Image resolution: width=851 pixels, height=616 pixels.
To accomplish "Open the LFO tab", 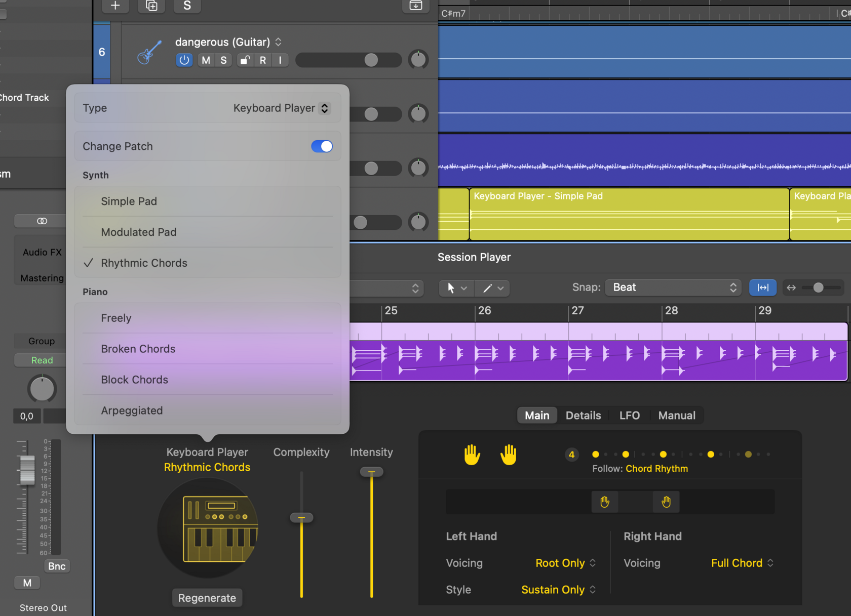I will (629, 415).
